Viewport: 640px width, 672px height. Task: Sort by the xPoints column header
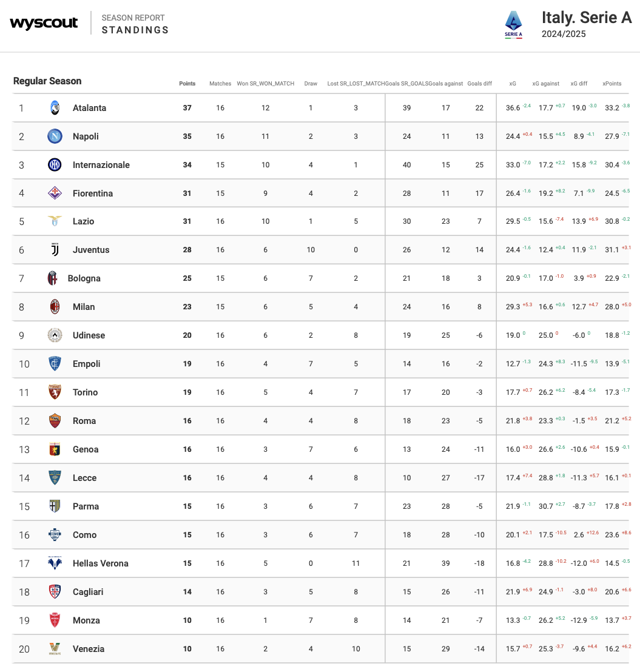click(x=611, y=84)
